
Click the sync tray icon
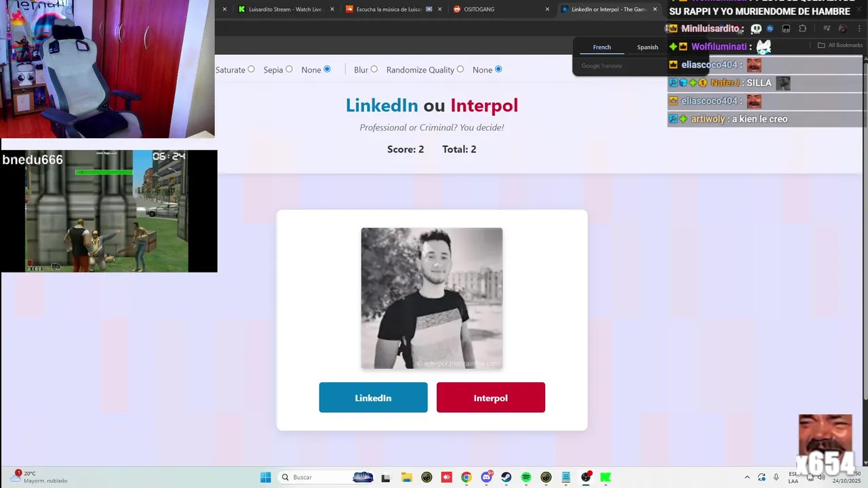pos(762,477)
